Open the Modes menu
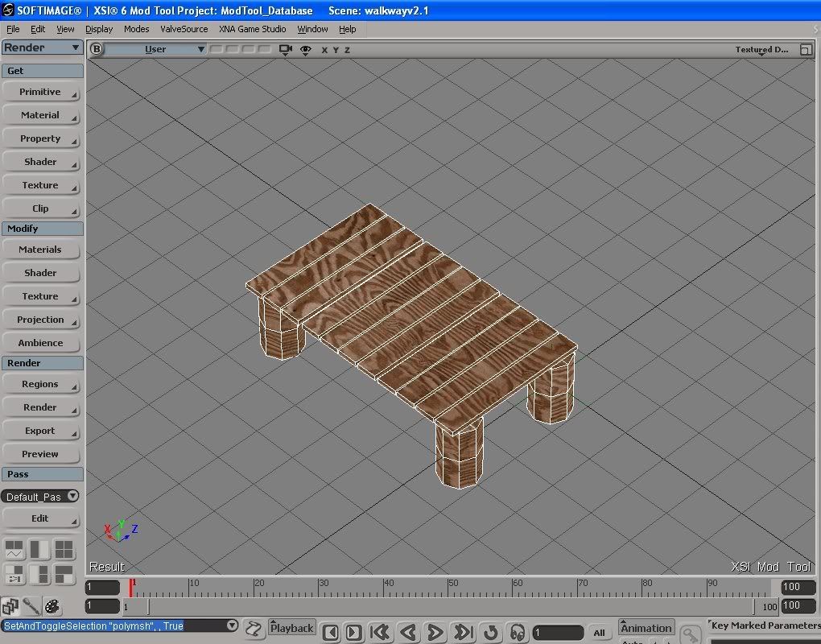 pyautogui.click(x=136, y=29)
